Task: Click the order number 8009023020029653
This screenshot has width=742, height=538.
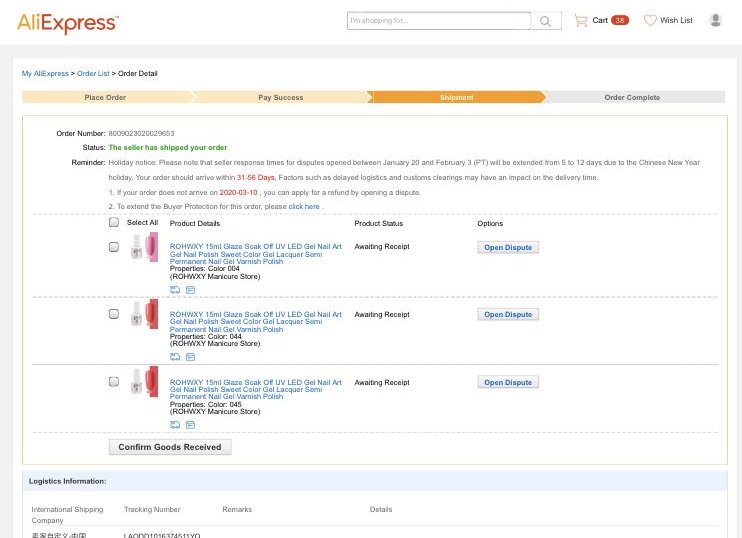Action: pos(141,133)
